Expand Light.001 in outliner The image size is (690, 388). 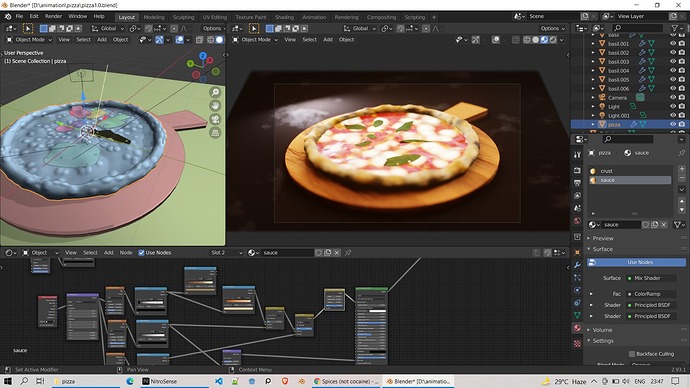(593, 115)
